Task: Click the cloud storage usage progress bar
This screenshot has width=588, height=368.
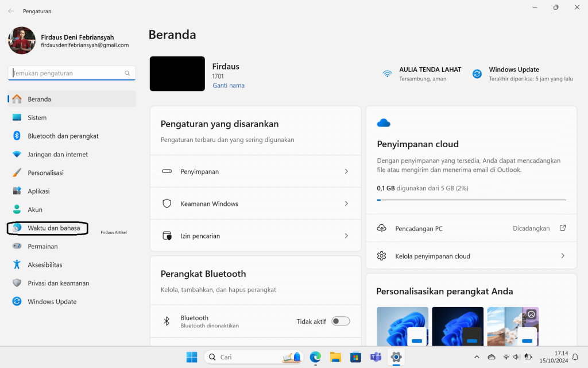Action: [471, 200]
